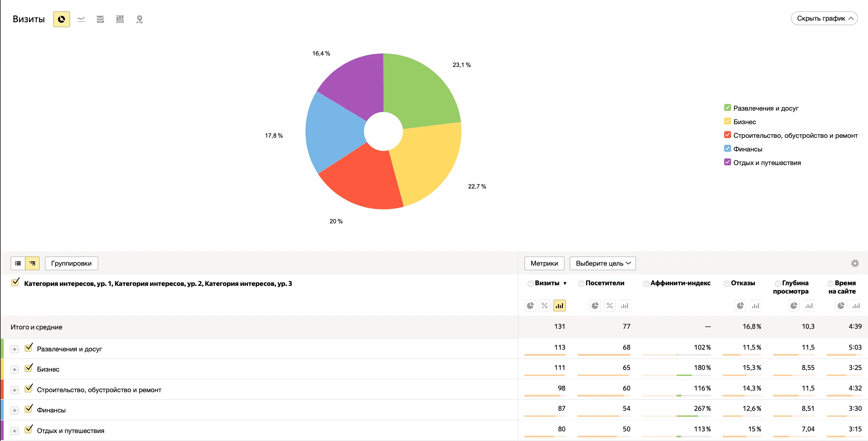Screen dimensions: 868x441
Task: Sort by the Отказы column header
Action: (x=743, y=283)
